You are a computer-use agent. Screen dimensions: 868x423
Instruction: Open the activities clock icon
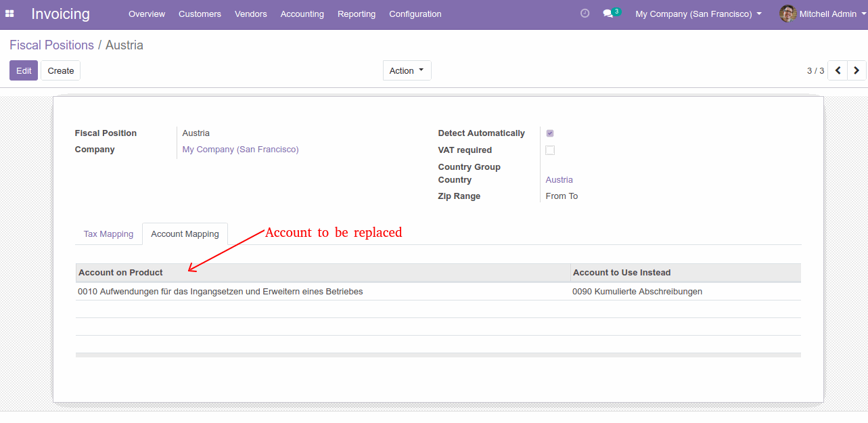pyautogui.click(x=585, y=14)
